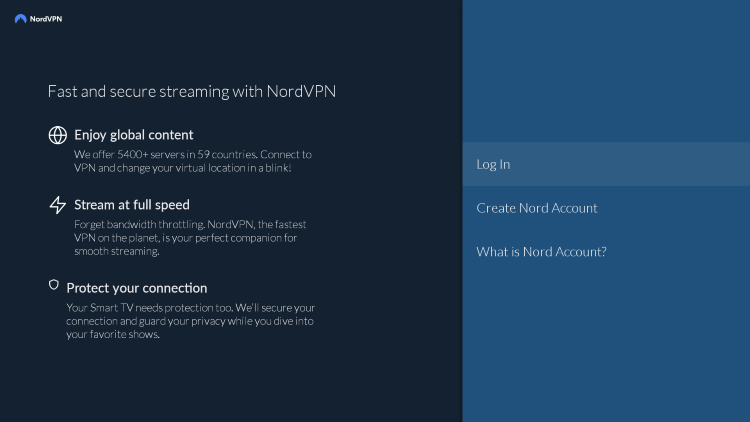This screenshot has width=750, height=422.
Task: Click the 'smooth streaming' text line
Action: (x=117, y=251)
